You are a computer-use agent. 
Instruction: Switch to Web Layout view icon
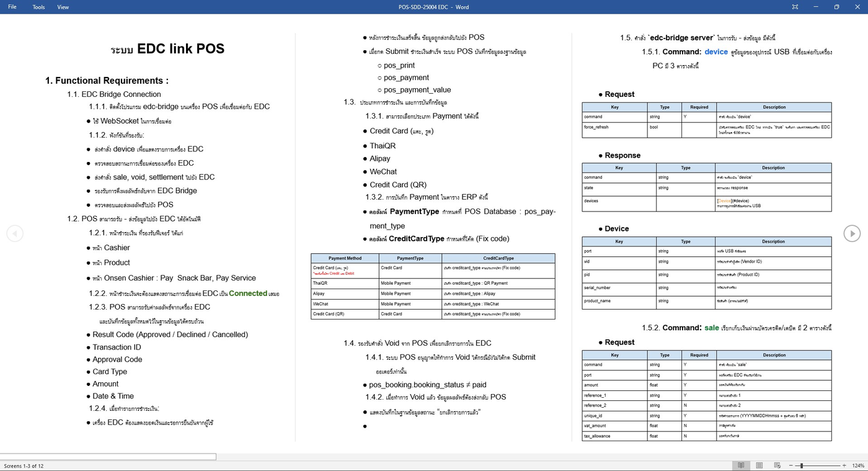(777, 465)
